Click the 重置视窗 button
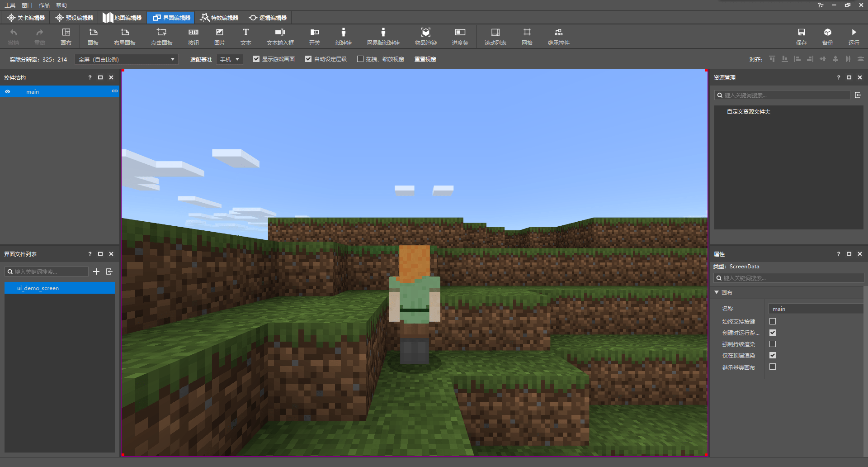This screenshot has width=868, height=467. click(425, 59)
